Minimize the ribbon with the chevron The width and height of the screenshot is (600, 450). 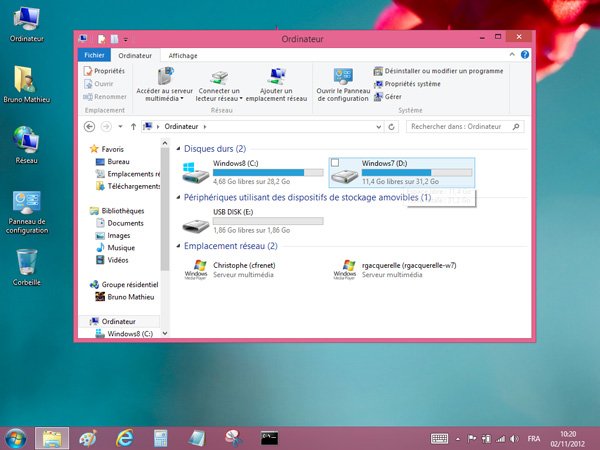tap(512, 55)
